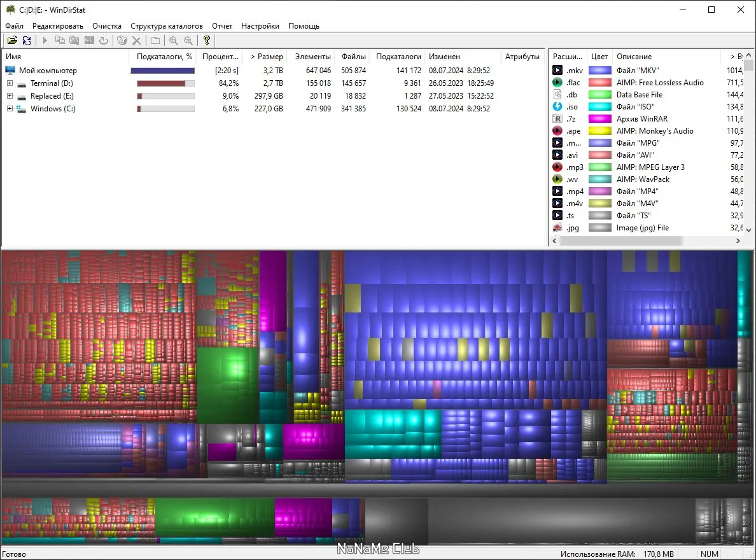Image resolution: width=756 pixels, height=560 pixels.
Task: Click the Open folder toolbar icon
Action: point(13,41)
